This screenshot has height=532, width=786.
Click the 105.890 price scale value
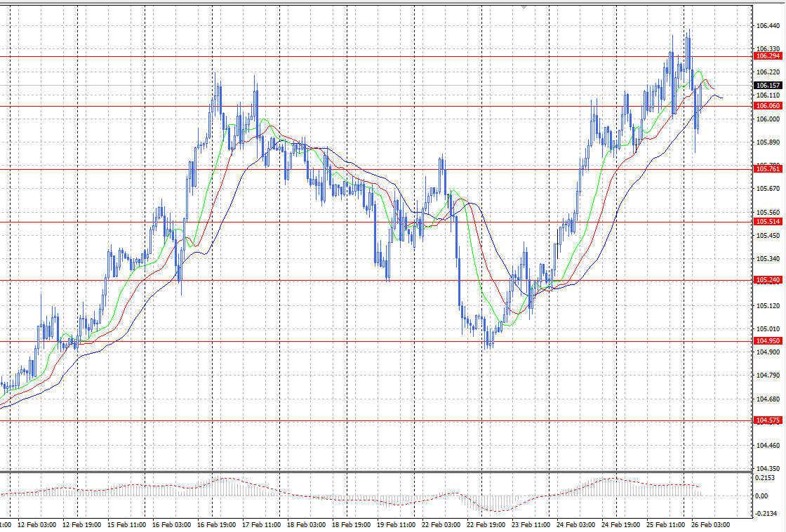click(x=768, y=142)
